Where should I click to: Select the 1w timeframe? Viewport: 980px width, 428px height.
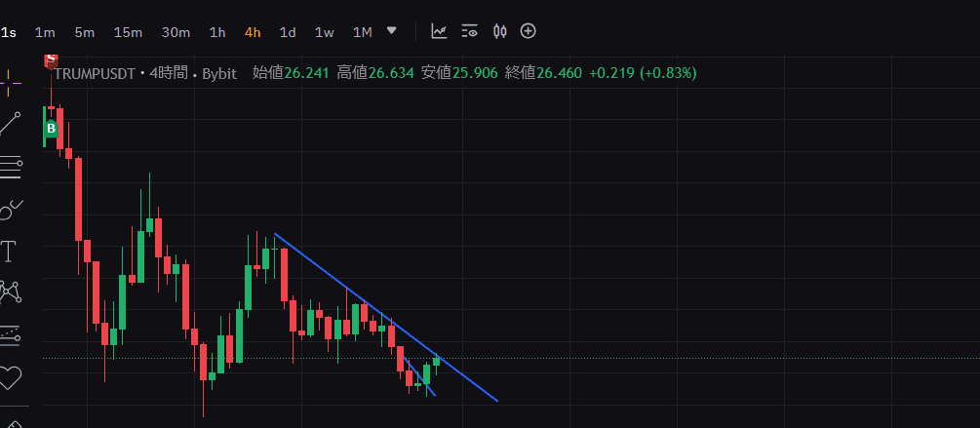[324, 32]
